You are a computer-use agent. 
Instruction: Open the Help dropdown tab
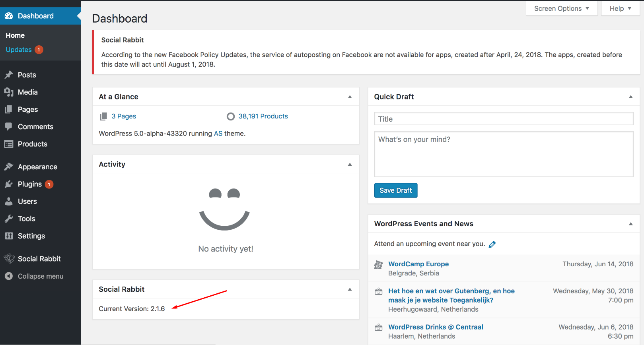pyautogui.click(x=620, y=8)
